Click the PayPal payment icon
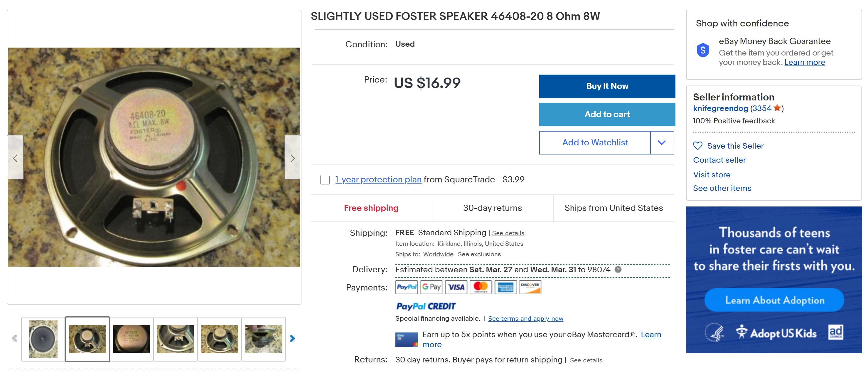868x373 pixels. (406, 287)
